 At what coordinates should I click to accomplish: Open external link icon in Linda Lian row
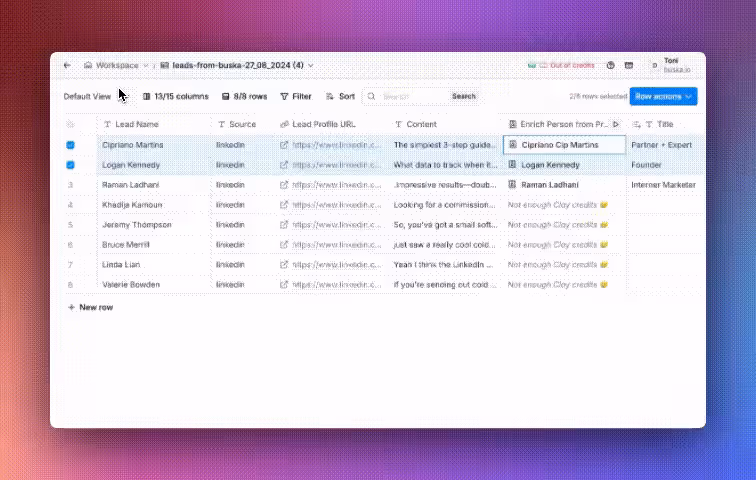284,265
